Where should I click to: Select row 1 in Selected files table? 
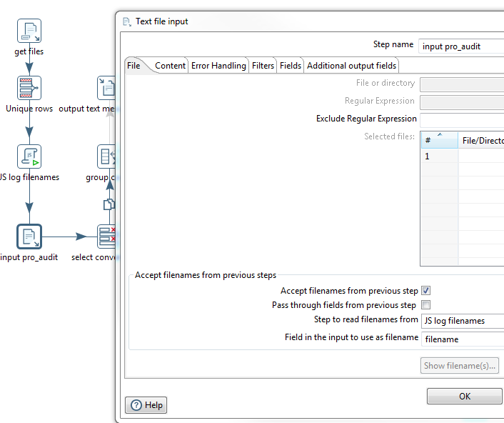click(462, 156)
